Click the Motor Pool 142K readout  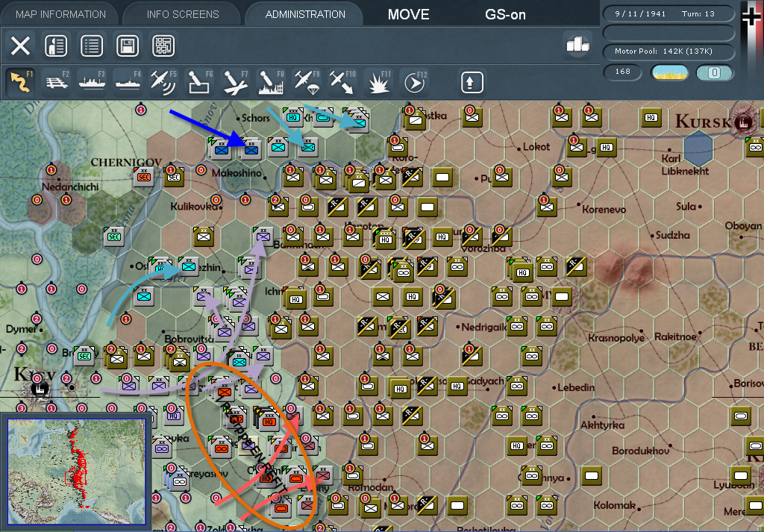click(x=668, y=51)
